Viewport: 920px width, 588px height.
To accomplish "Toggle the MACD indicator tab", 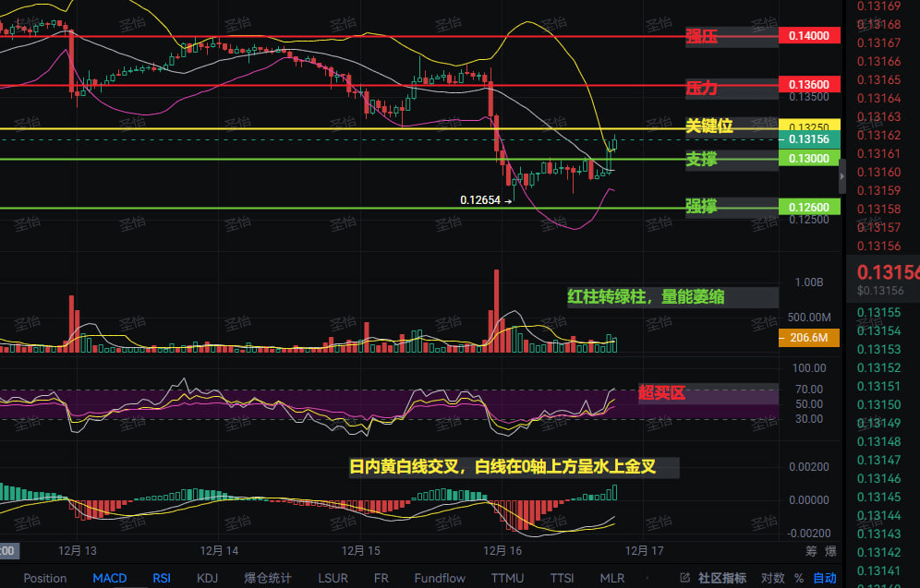I will tap(110, 578).
